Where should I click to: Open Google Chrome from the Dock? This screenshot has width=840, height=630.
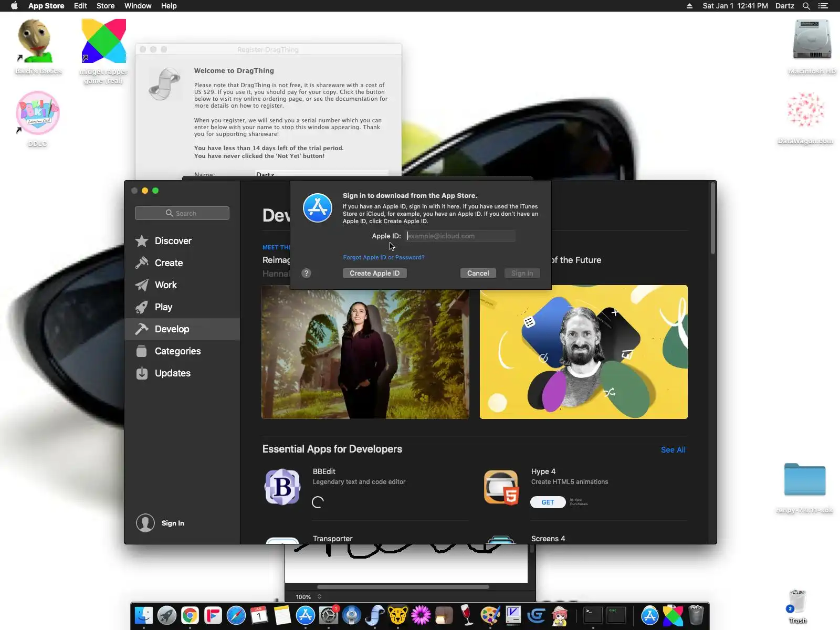tap(190, 615)
